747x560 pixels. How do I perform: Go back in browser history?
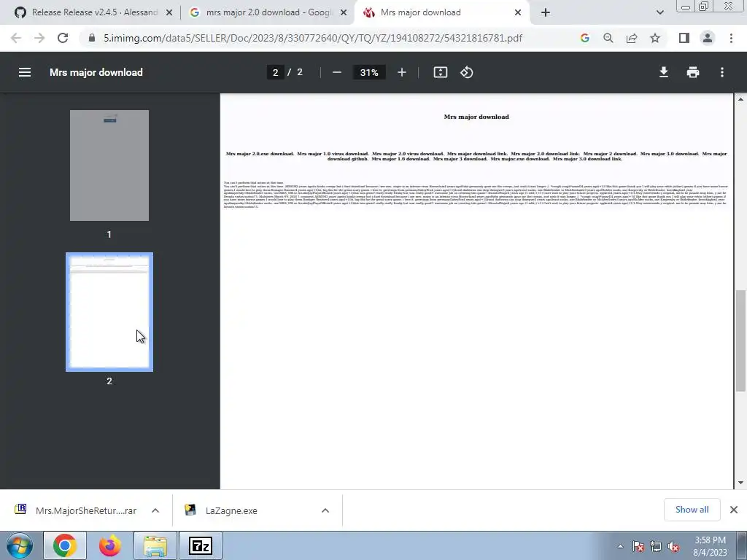16,38
